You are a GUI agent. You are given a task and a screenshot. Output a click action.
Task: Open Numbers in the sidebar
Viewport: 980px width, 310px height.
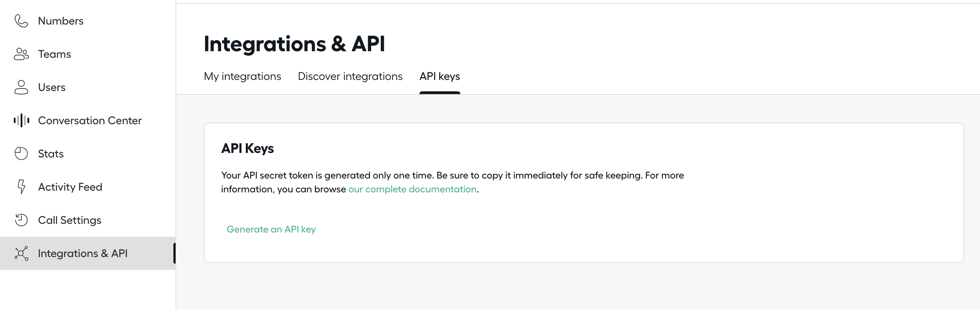[88, 21]
